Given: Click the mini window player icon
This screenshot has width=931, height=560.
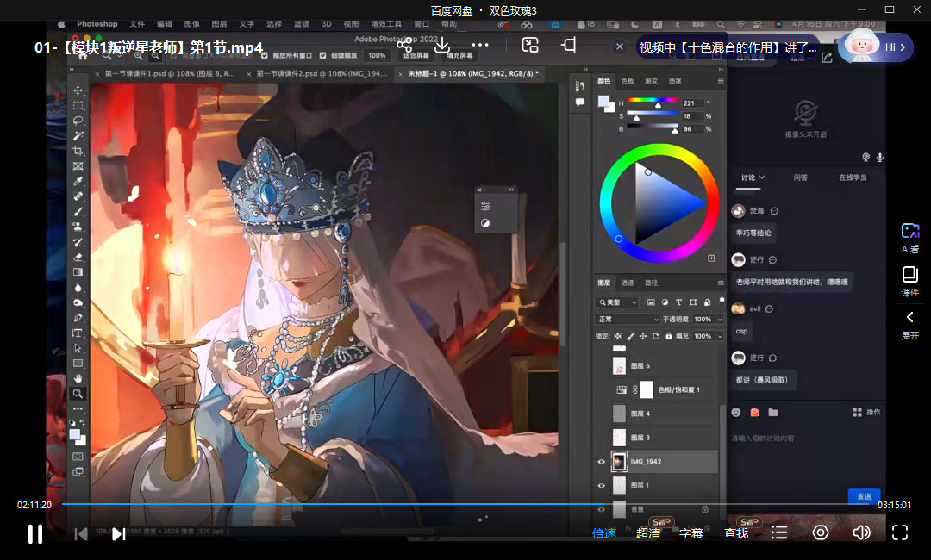Looking at the screenshot, I should click(568, 45).
